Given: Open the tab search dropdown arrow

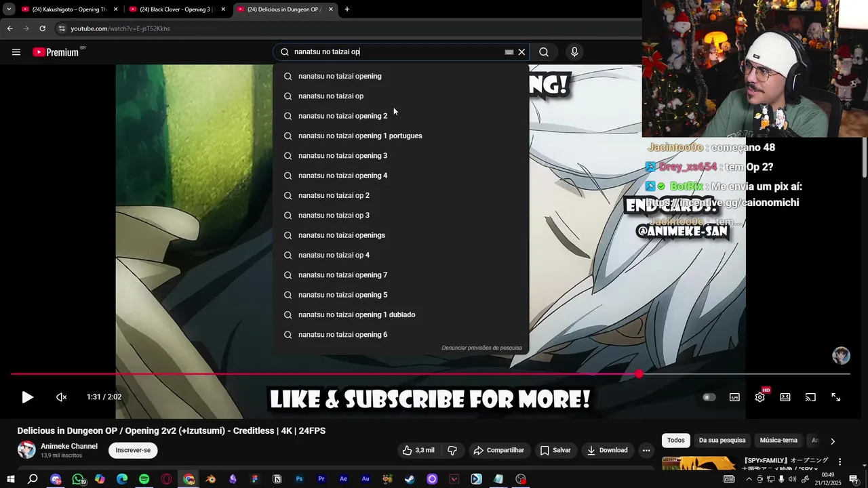Looking at the screenshot, I should click(9, 9).
